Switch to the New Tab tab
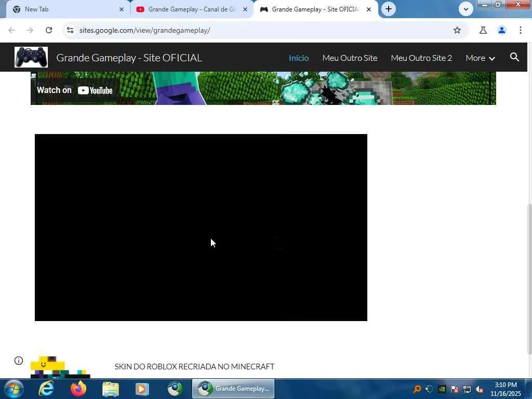The image size is (532, 399). (x=68, y=9)
